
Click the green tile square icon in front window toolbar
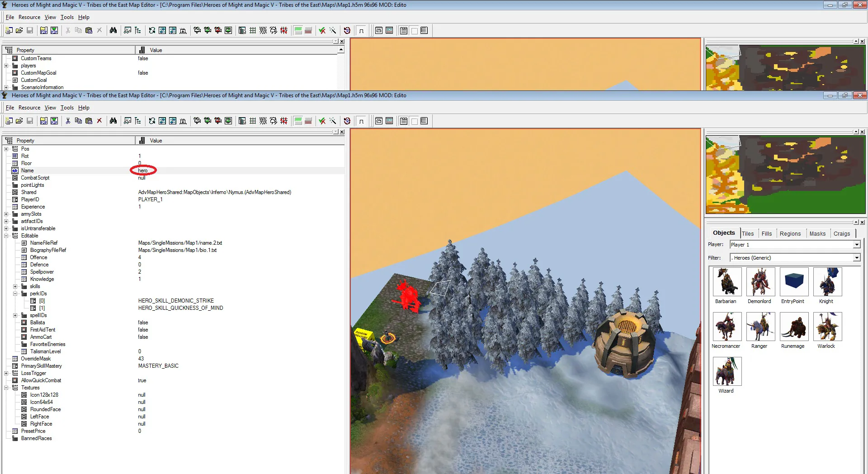coord(298,121)
